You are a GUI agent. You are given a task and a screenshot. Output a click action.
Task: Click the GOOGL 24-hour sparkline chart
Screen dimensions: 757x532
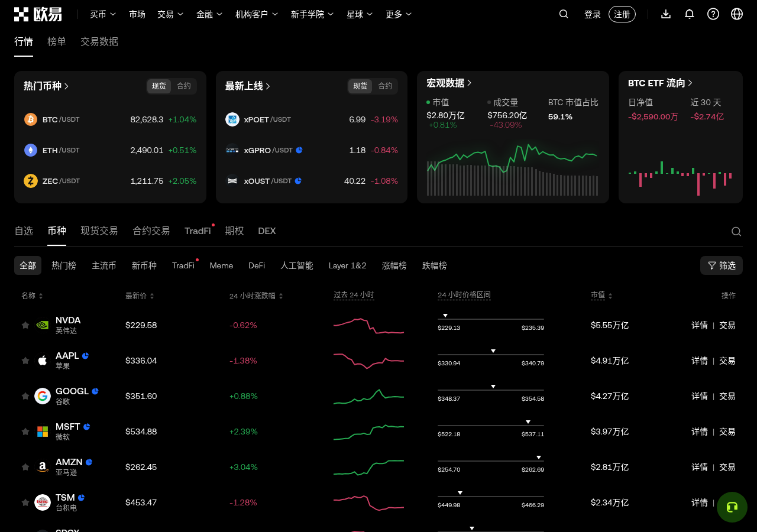tap(369, 397)
